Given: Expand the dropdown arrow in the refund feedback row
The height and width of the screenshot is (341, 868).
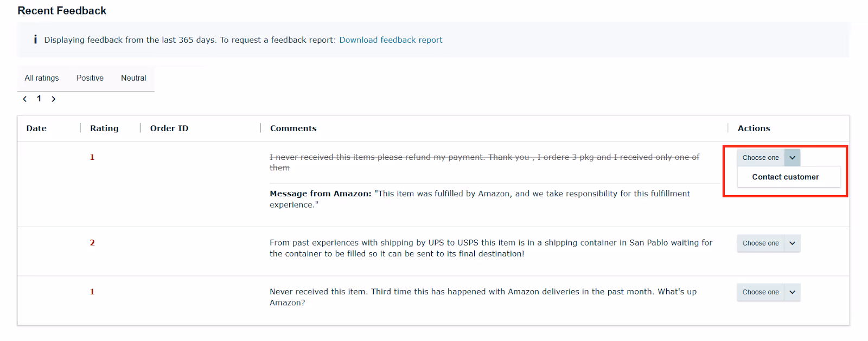Looking at the screenshot, I should [793, 158].
